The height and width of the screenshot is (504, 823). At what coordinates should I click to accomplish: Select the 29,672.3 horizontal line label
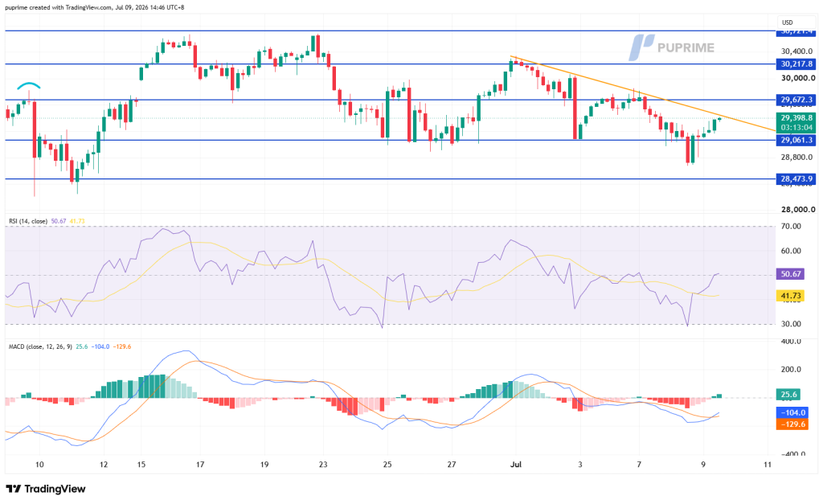pyautogui.click(x=796, y=100)
